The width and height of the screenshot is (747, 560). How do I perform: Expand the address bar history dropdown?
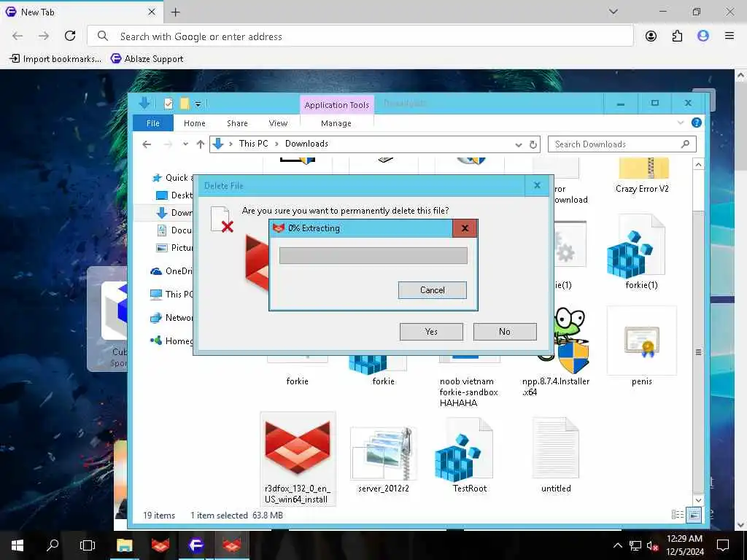pos(519,144)
